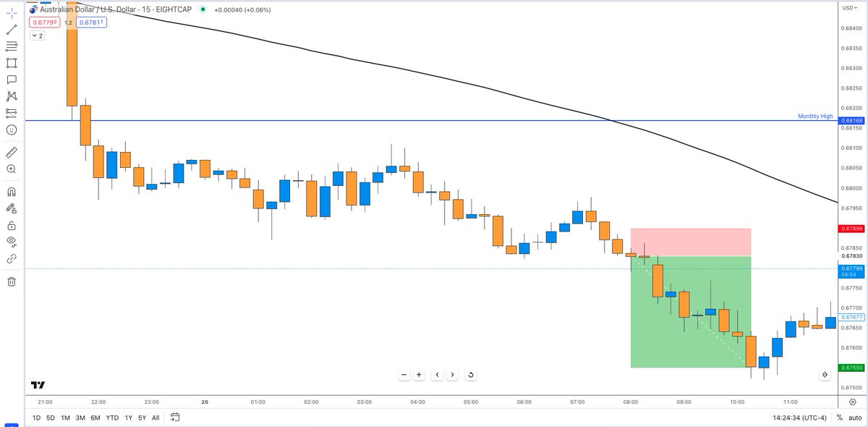
Task: Select the YTD date range
Action: pyautogui.click(x=112, y=418)
